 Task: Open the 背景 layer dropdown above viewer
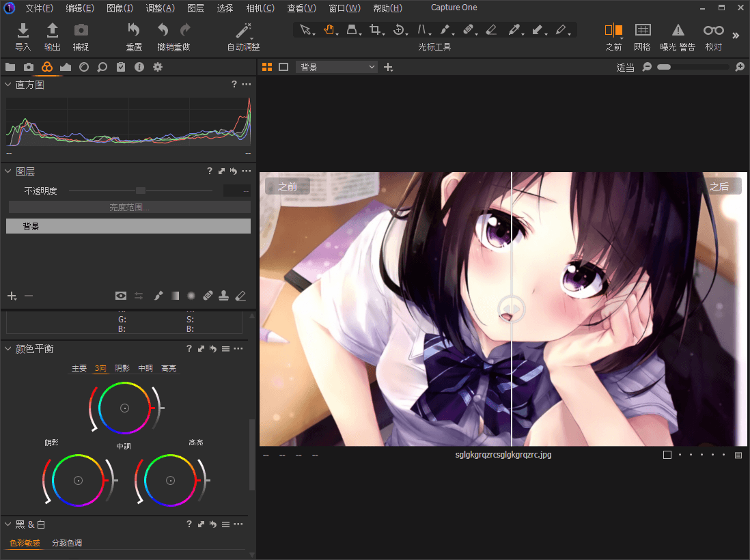pos(337,67)
